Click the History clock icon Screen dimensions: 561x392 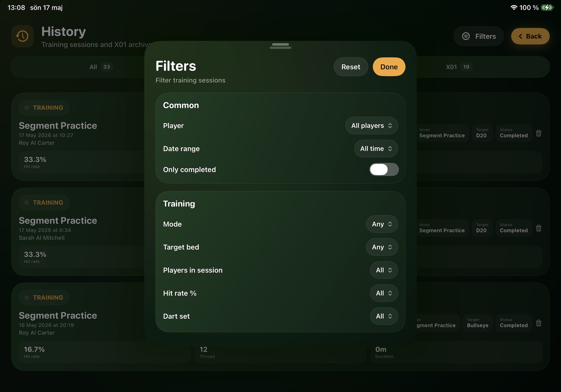pyautogui.click(x=22, y=36)
